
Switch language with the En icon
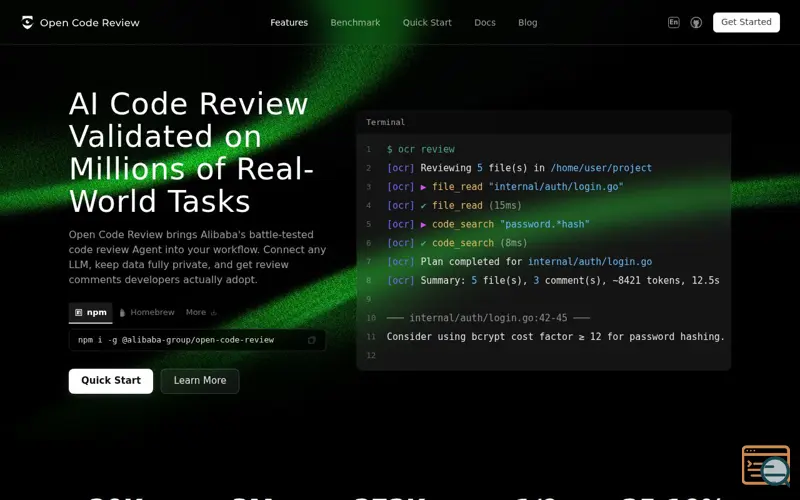[x=673, y=22]
